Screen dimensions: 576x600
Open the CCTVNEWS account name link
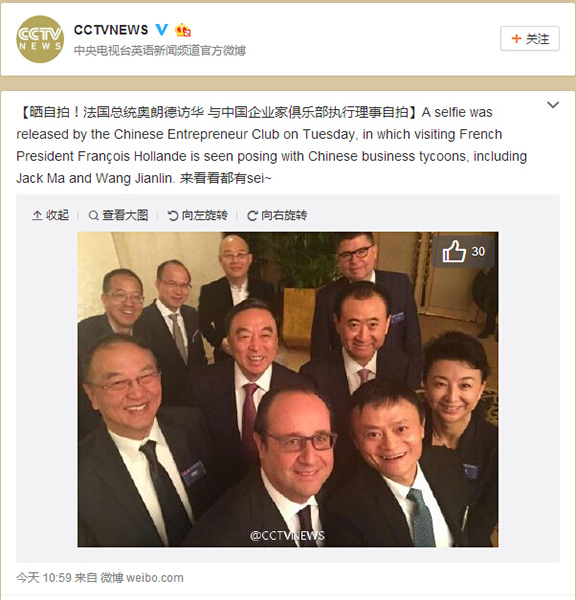(x=111, y=30)
